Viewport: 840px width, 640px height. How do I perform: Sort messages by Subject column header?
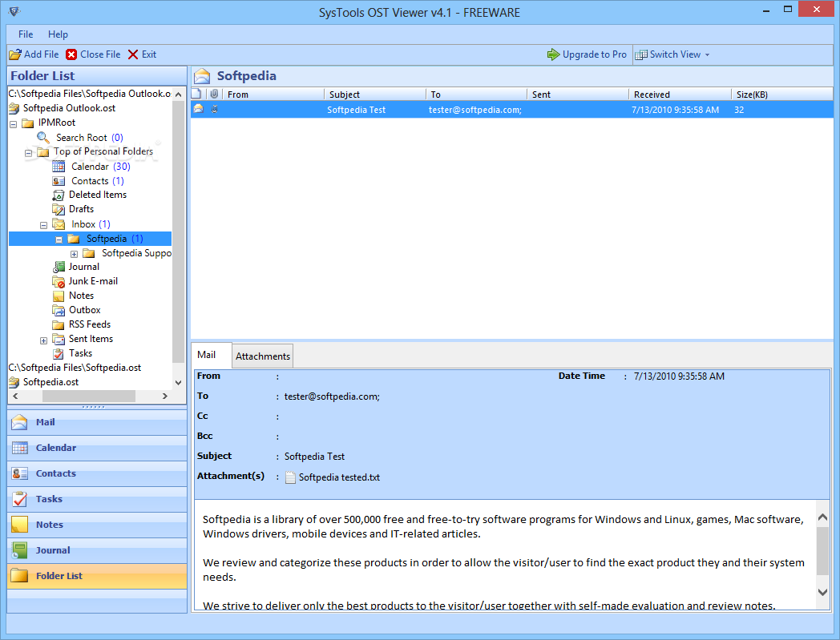(x=374, y=95)
